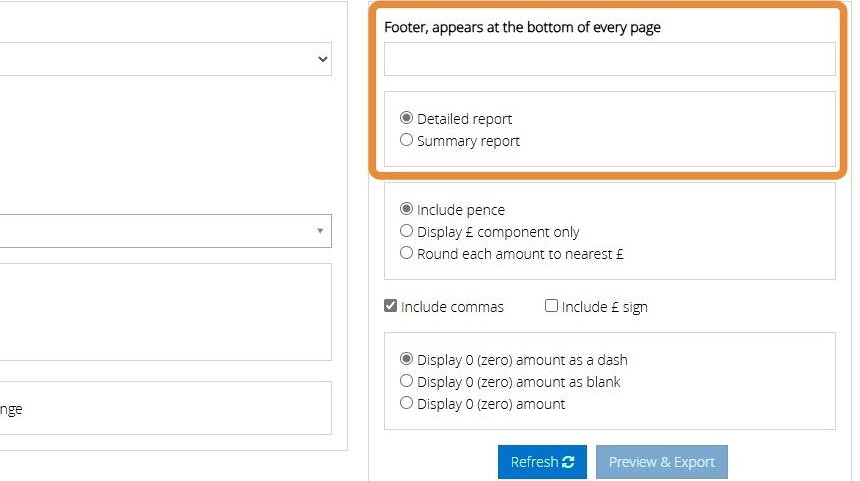Choose Display £ component only
This screenshot has width=860, height=481.
(407, 231)
